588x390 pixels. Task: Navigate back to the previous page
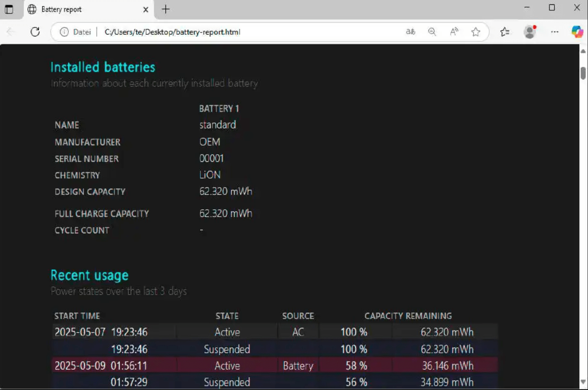(10, 32)
